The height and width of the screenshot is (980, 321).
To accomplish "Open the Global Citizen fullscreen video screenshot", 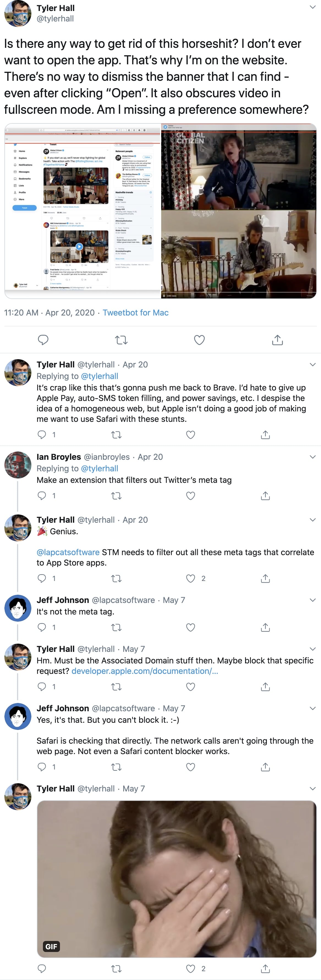I will coord(239,211).
